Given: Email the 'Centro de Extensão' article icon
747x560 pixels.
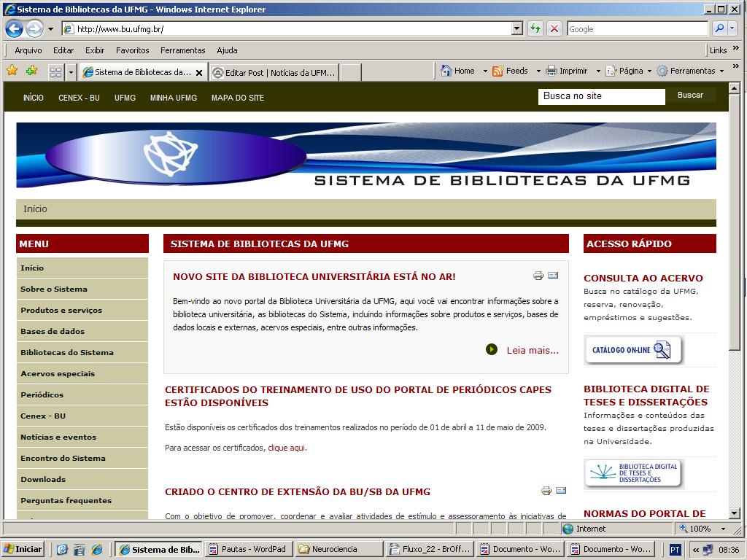Looking at the screenshot, I should 561,490.
